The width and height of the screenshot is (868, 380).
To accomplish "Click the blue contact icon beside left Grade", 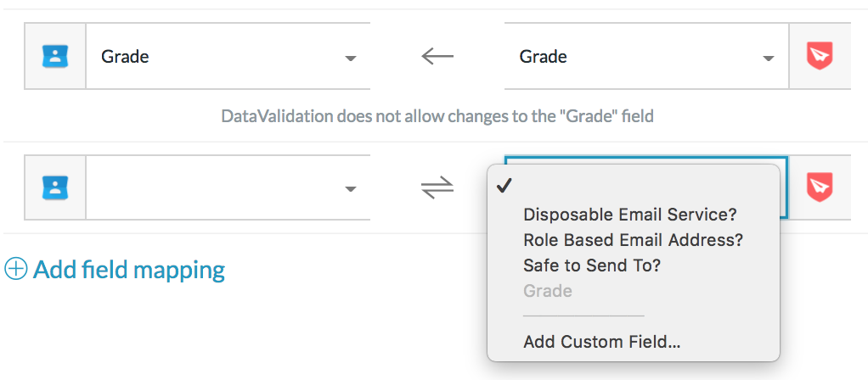I will (x=55, y=57).
